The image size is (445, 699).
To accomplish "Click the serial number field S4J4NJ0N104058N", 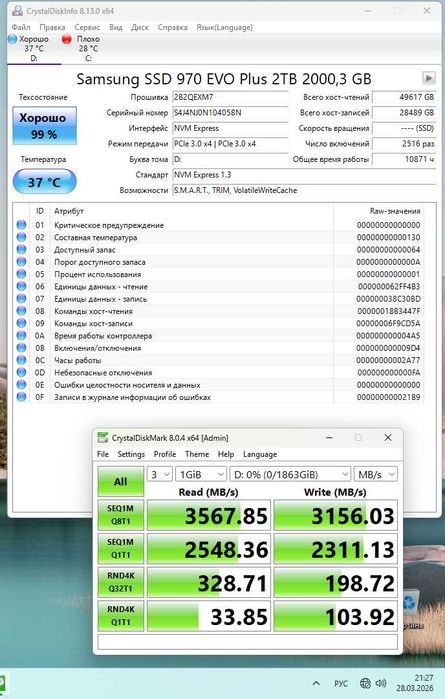I will point(230,113).
